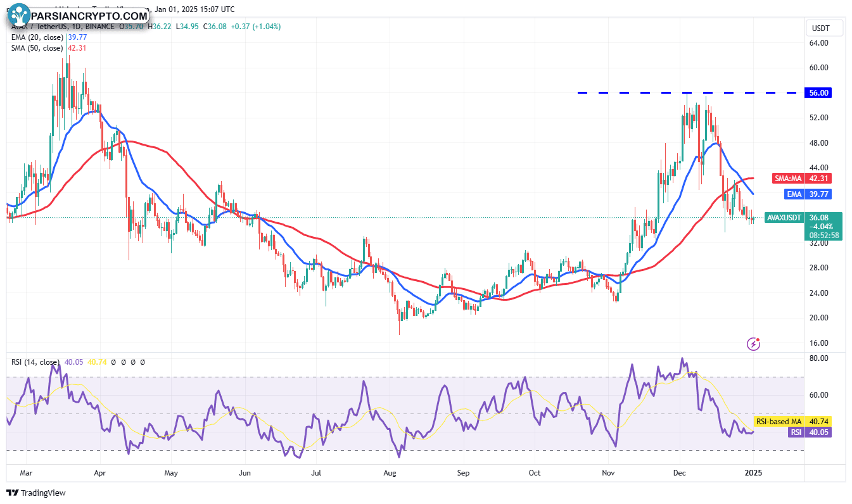
Task: Click the 2025 label on time axis
Action: 754,472
